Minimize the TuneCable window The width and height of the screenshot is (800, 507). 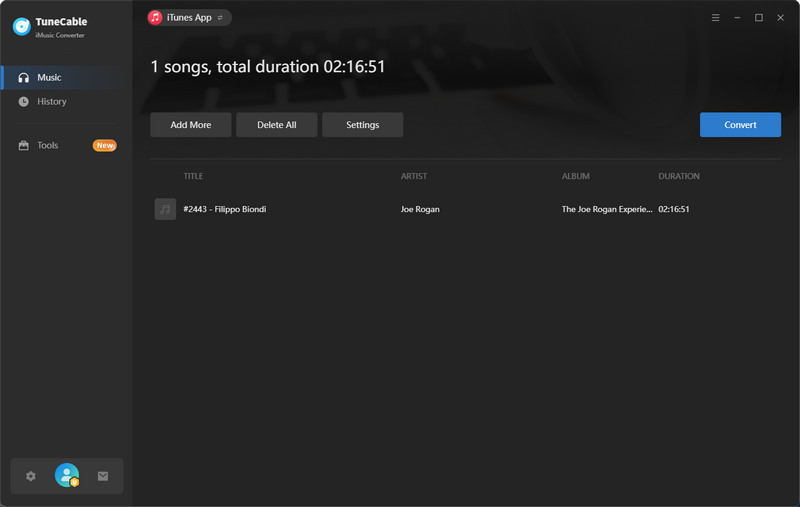click(737, 17)
